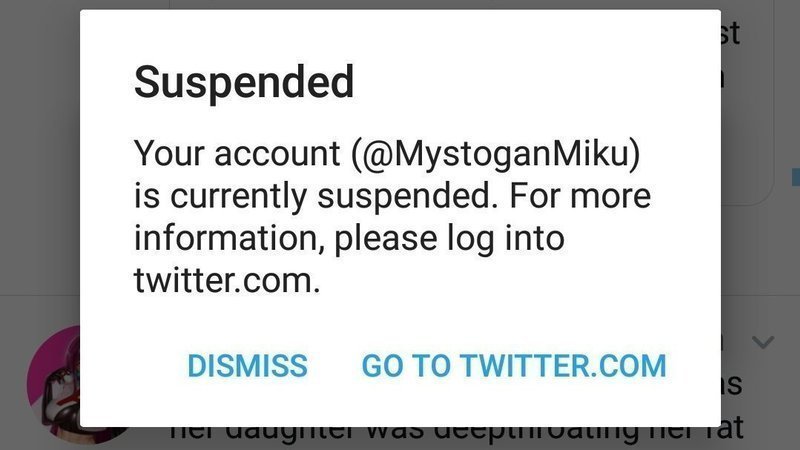Click the dimmed backdrop left of dialog
The image size is (800, 450).
(x=40, y=153)
